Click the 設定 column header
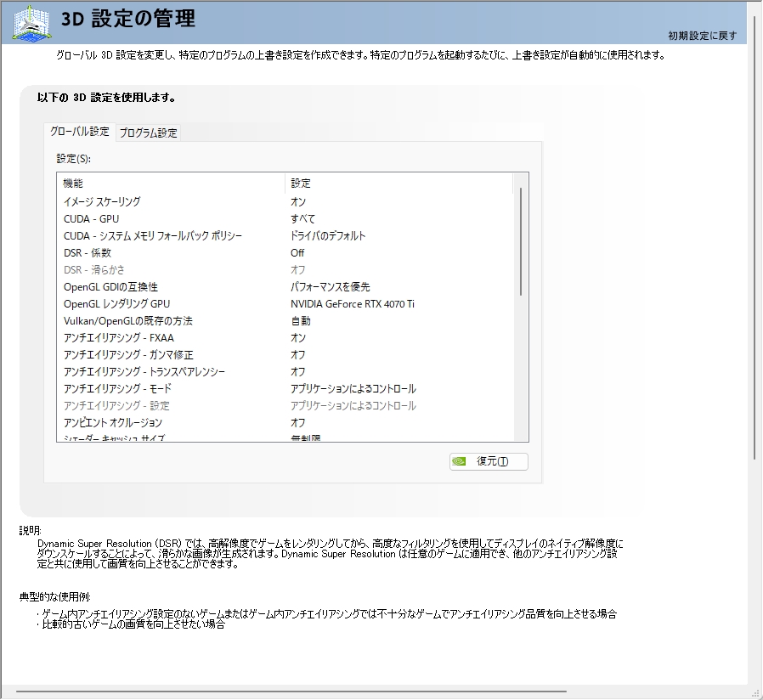The image size is (763, 700). pyautogui.click(x=398, y=183)
